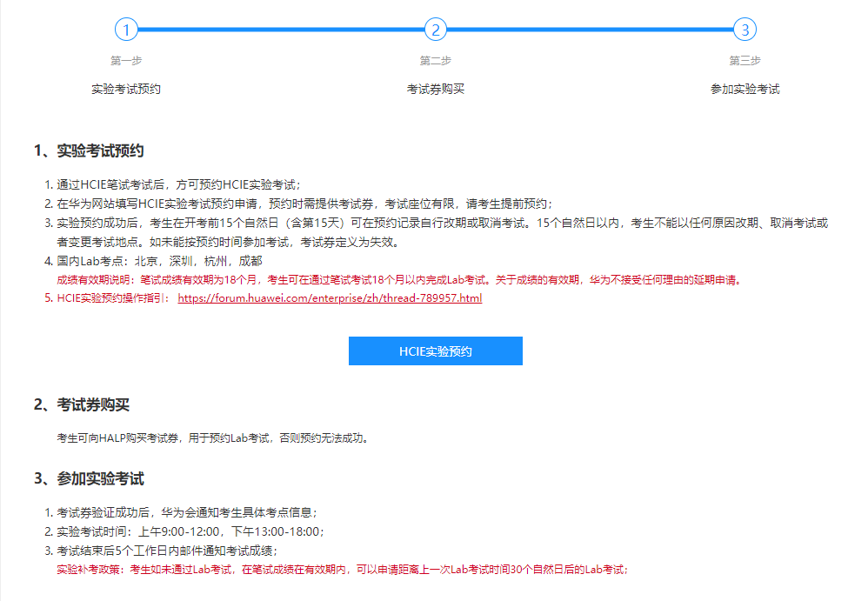Click the 第二步 label
This screenshot has height=601, width=868.
tap(436, 60)
